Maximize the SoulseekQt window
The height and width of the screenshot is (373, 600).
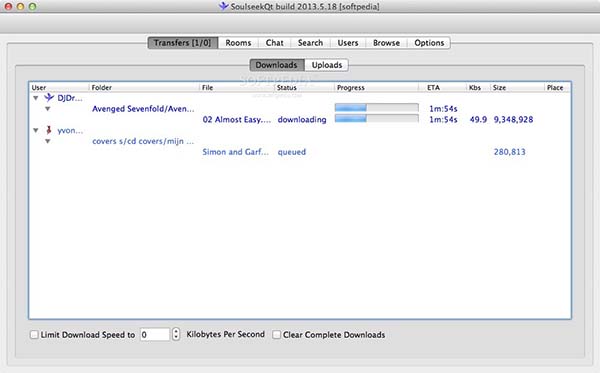[33, 7]
